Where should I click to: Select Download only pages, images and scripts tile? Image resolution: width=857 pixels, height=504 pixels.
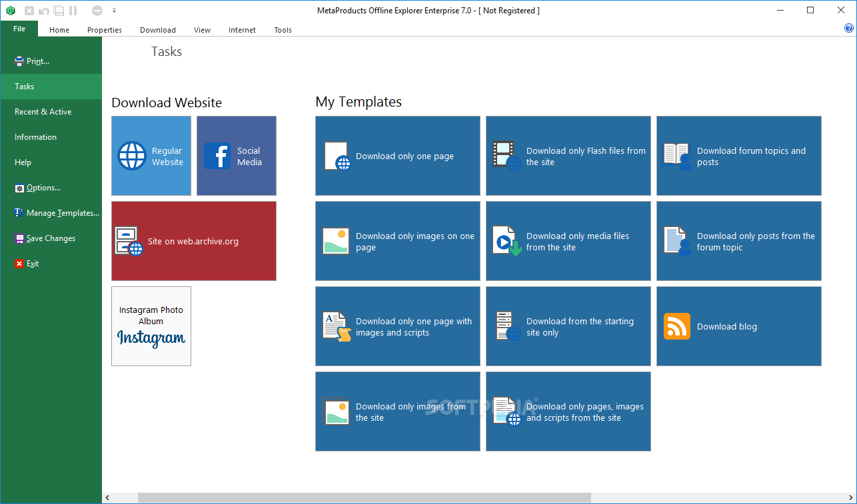click(x=568, y=411)
